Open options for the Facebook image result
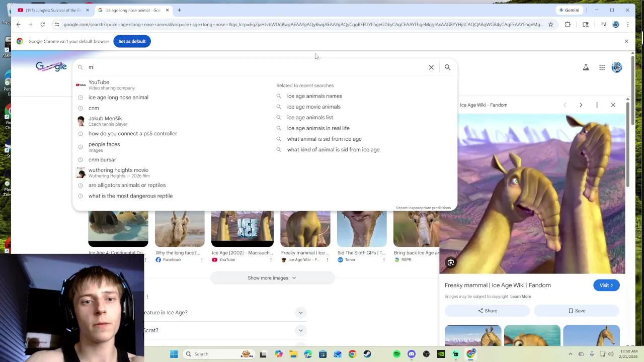The image size is (644, 362). (202, 260)
